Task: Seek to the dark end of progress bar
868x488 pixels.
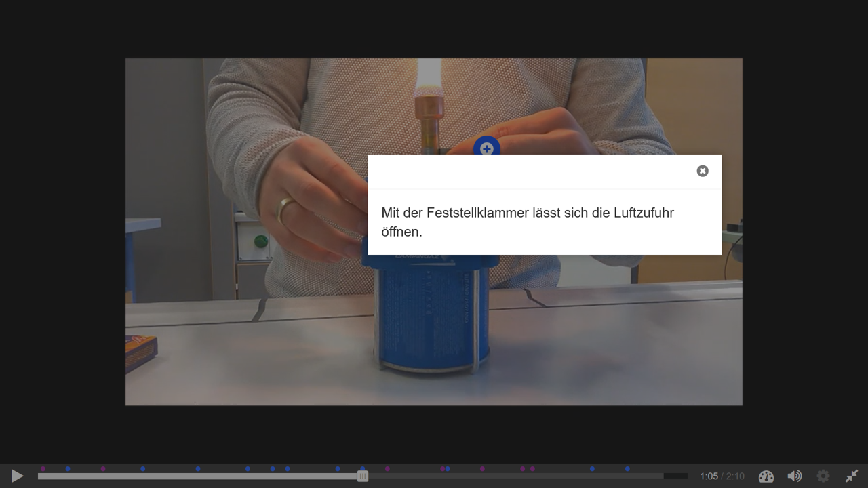Action: (675, 476)
